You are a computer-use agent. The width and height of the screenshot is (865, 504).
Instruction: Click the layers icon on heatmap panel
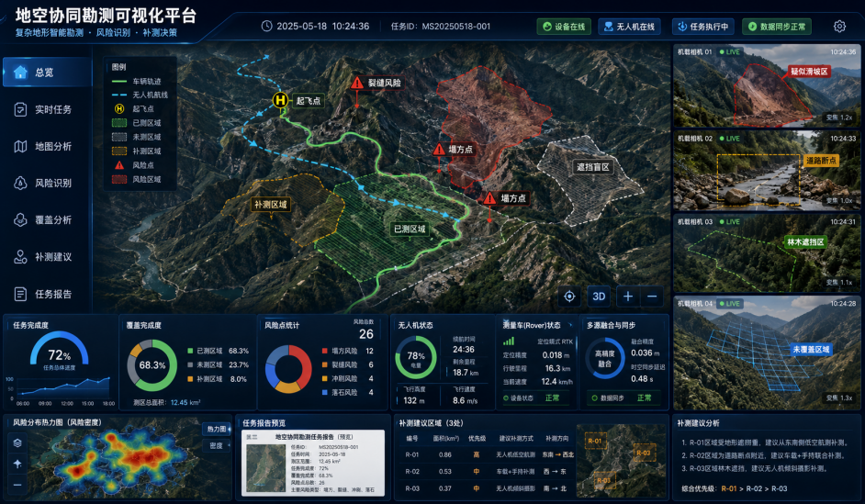17,442
